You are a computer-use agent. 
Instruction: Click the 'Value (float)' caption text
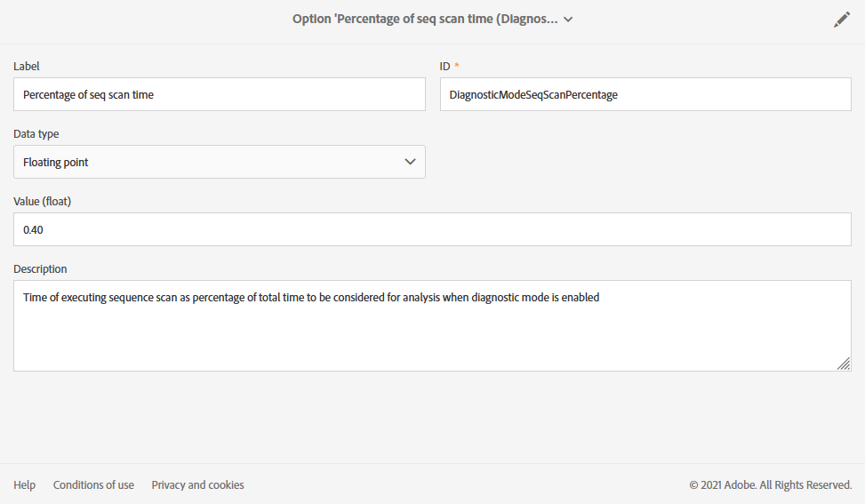42,201
